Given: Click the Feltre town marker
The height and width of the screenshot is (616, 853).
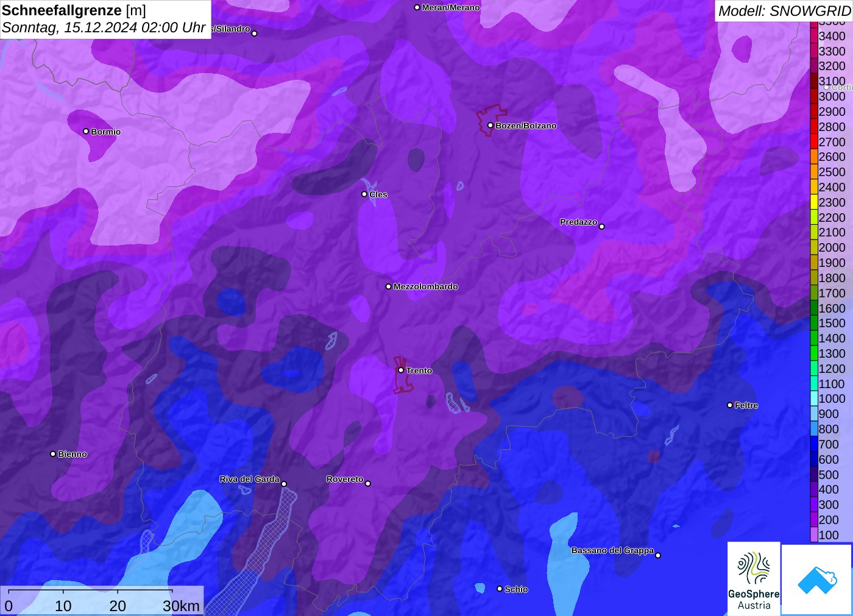Looking at the screenshot, I should click(x=730, y=405).
